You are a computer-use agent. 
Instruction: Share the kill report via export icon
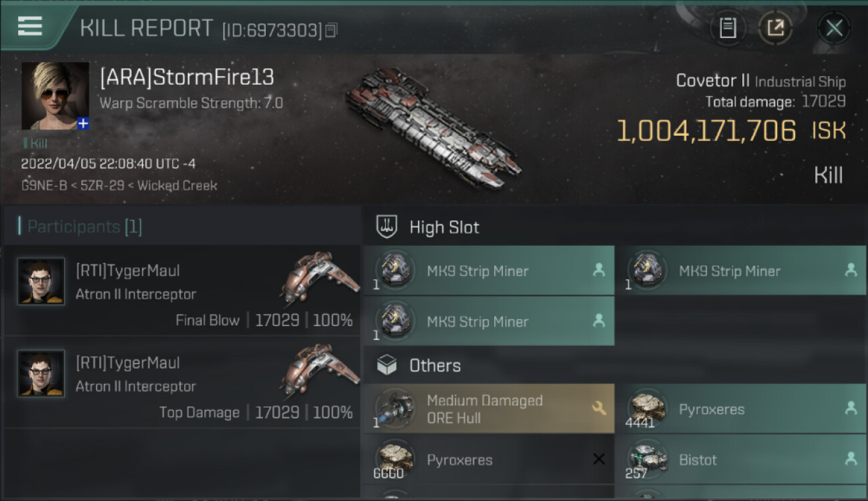tap(775, 28)
